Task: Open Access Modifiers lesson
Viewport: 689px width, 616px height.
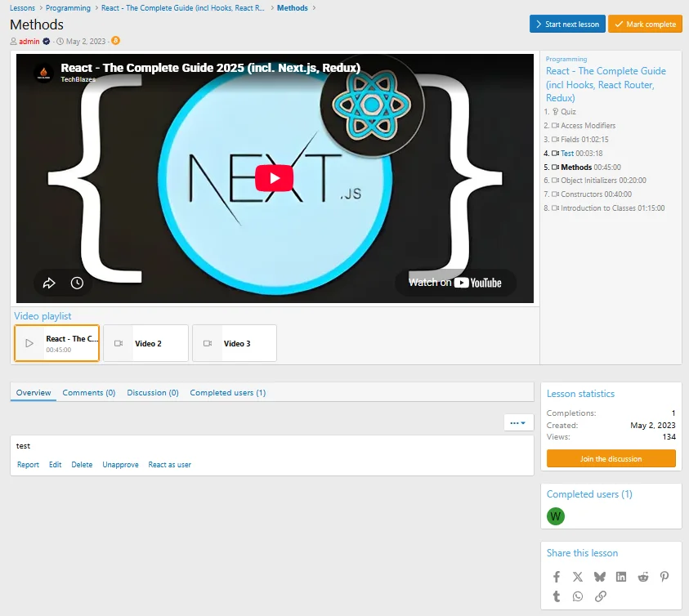Action: [588, 126]
